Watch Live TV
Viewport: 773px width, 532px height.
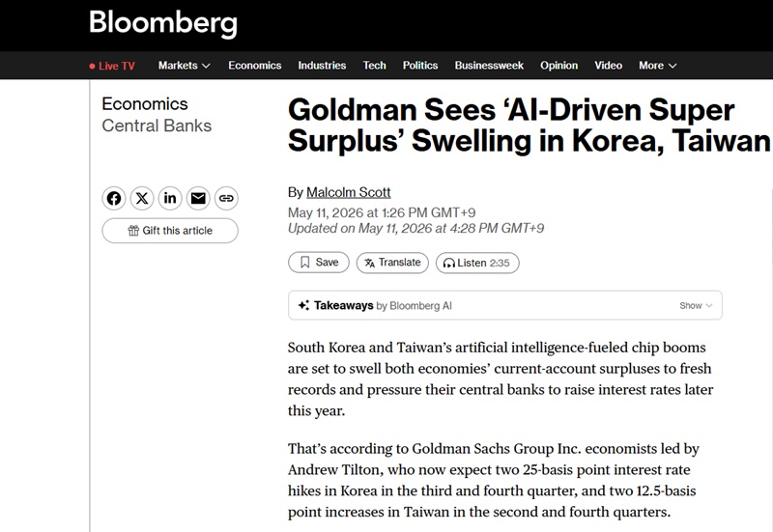[112, 66]
